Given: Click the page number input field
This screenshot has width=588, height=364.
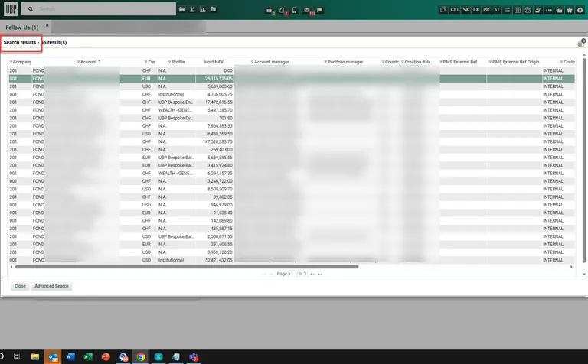Looking at the screenshot, I should click(284, 274).
